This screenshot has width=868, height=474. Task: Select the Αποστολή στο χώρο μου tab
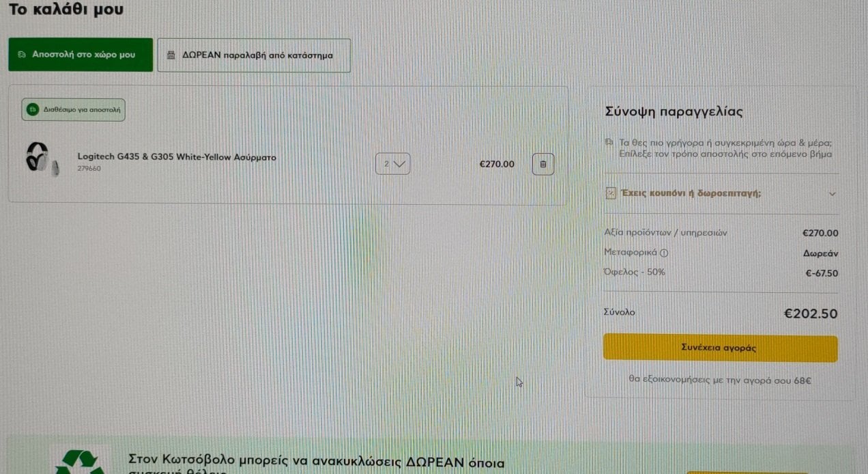tap(81, 55)
